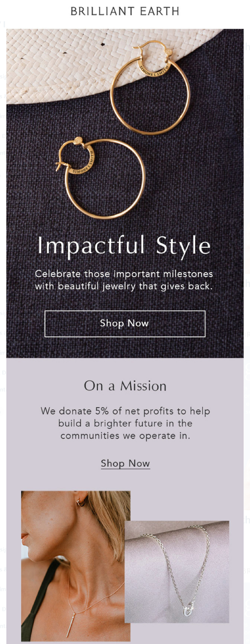The width and height of the screenshot is (250, 644).
Task: Click the 'We donate 5%' paragraph
Action: tap(125, 423)
